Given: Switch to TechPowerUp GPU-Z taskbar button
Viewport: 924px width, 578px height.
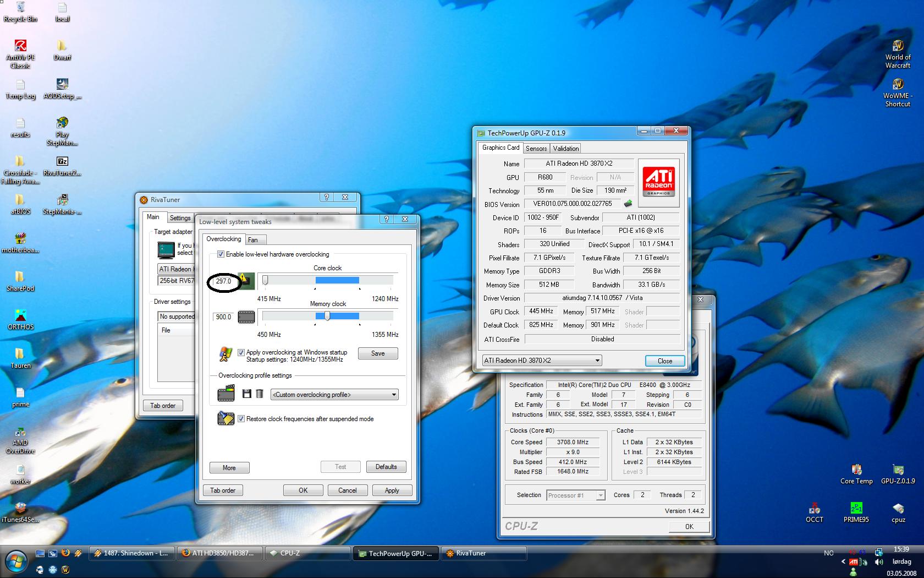Looking at the screenshot, I should (395, 553).
